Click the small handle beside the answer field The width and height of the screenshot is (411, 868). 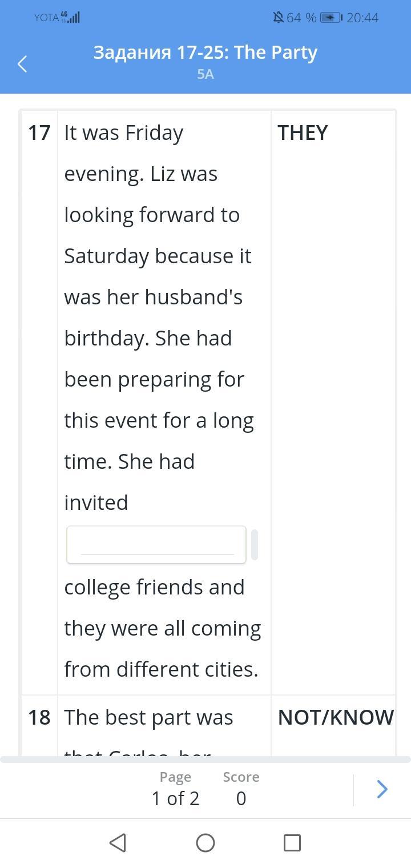255,545
